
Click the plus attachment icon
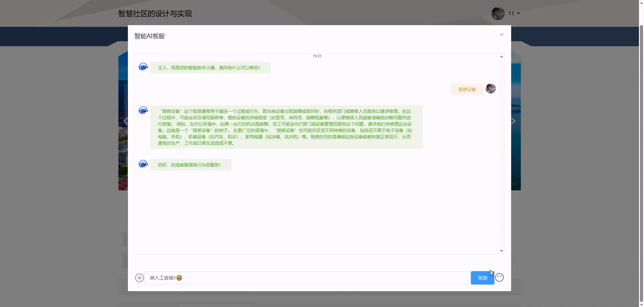pyautogui.click(x=139, y=278)
